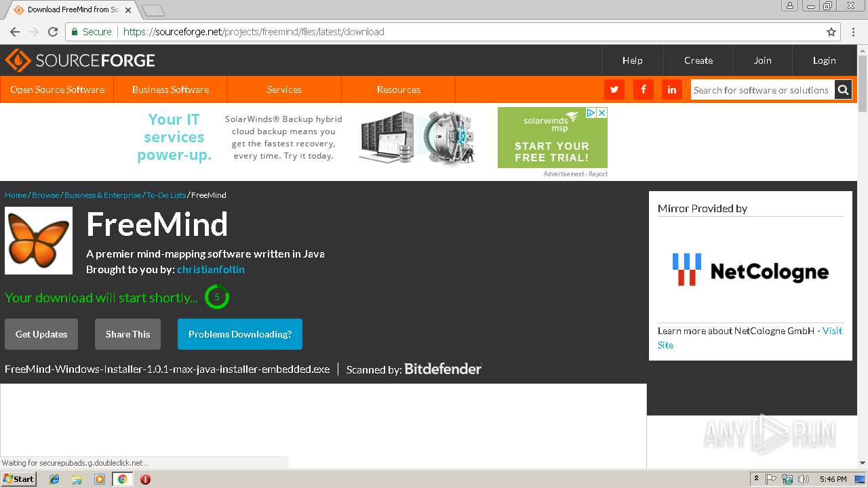Viewport: 868px width, 488px height.
Task: Close the ad with the X icon
Action: (601, 113)
